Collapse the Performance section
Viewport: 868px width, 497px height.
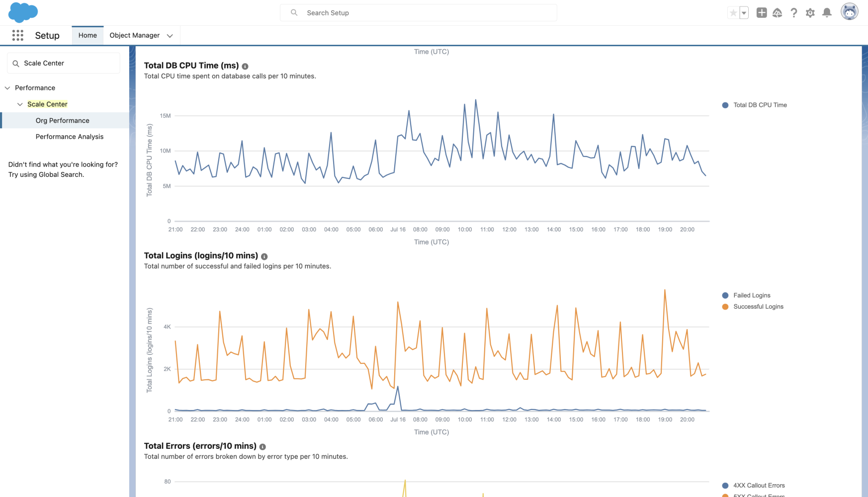pyautogui.click(x=7, y=87)
